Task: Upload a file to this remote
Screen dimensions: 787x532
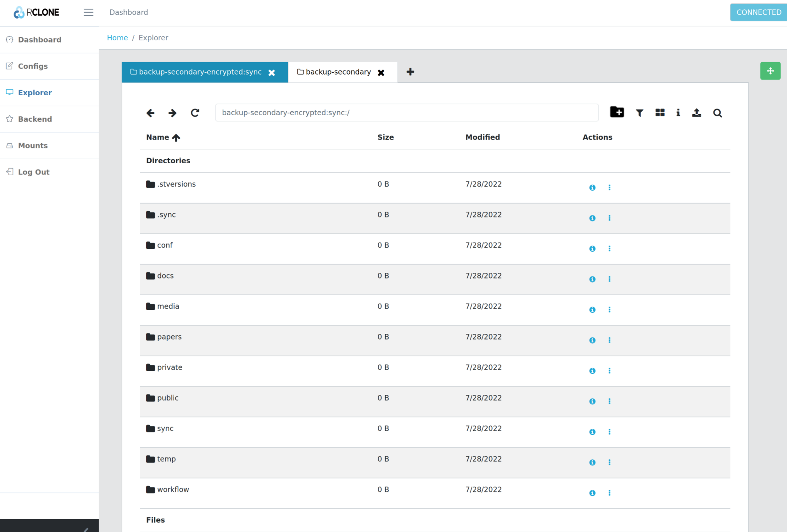Action: 696,113
